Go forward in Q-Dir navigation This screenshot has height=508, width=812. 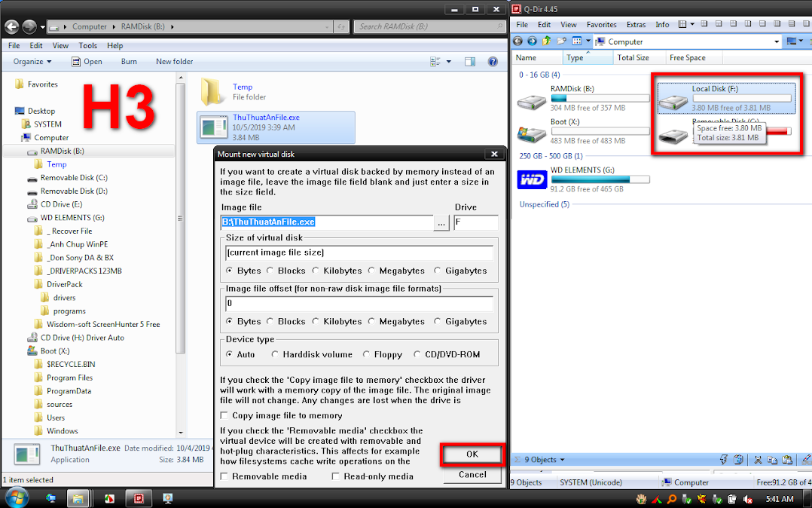pyautogui.click(x=532, y=41)
